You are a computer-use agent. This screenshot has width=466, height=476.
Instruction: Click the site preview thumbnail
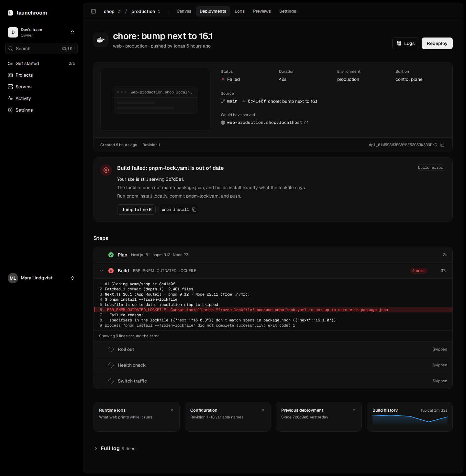pos(155,100)
